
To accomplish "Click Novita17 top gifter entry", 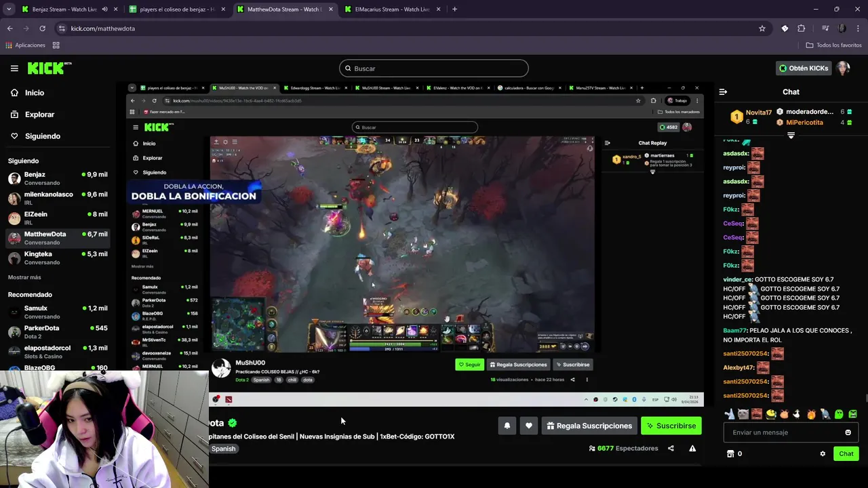I will pos(751,117).
